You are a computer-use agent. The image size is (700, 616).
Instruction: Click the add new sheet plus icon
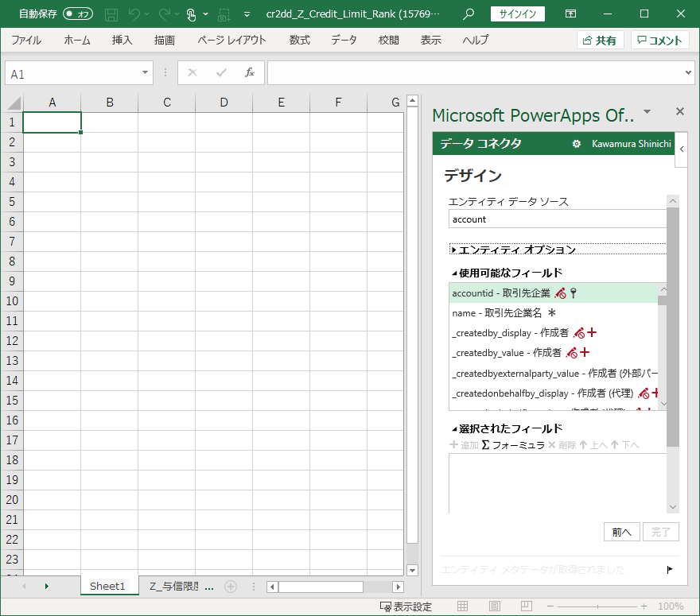[x=231, y=587]
